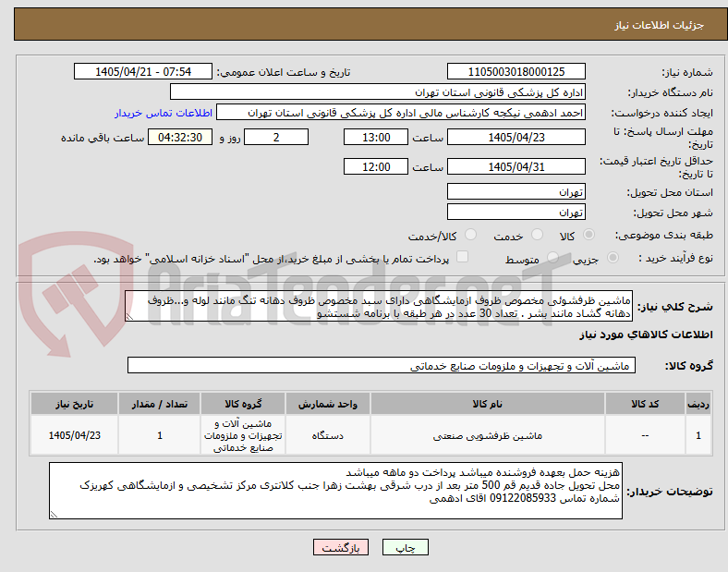Click the price validity date field 1405/04/31

click(x=516, y=166)
